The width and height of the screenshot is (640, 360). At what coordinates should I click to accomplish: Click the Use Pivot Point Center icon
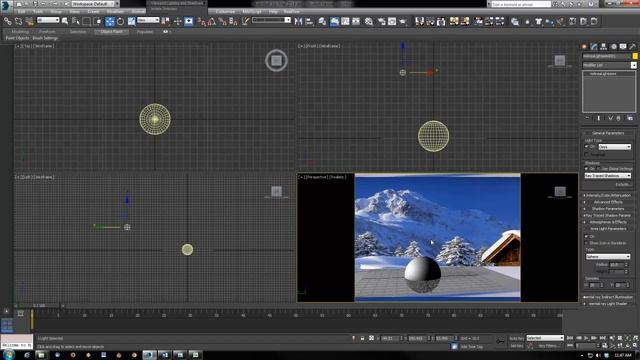pos(166,21)
